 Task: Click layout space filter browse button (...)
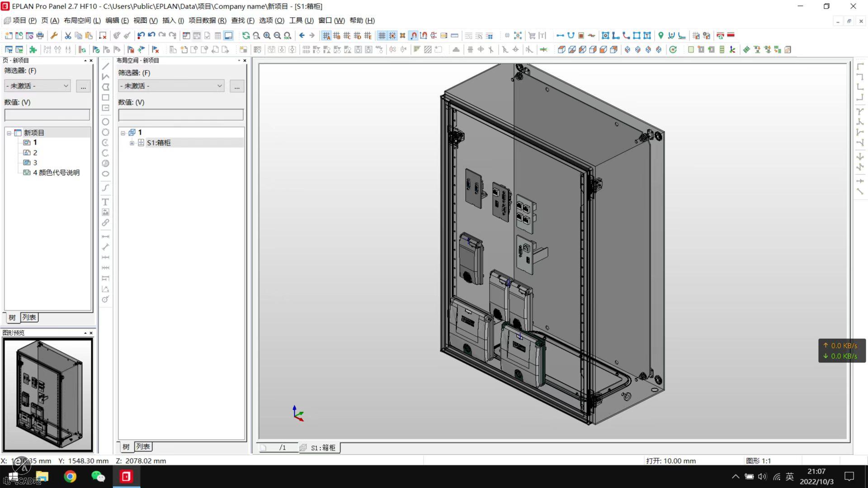pyautogui.click(x=237, y=86)
